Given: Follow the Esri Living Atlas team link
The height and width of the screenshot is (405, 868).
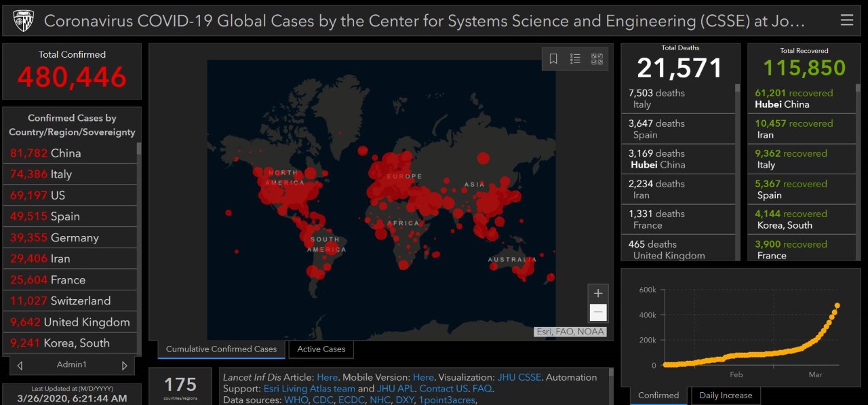Looking at the screenshot, I should (x=309, y=389).
